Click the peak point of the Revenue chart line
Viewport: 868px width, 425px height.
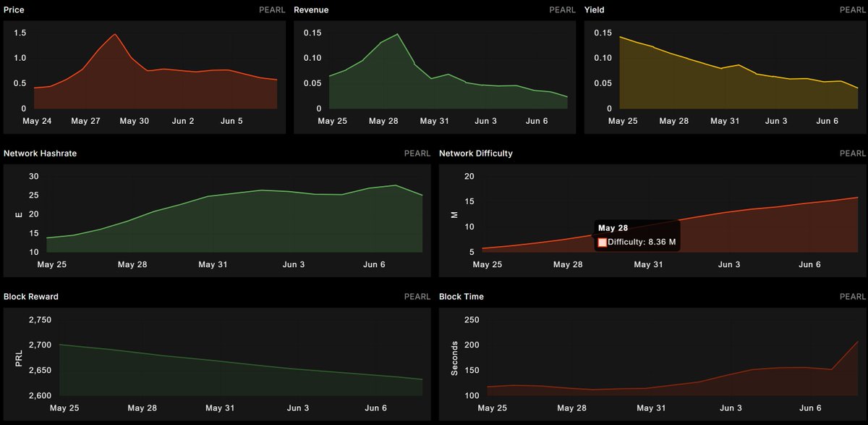tap(397, 34)
